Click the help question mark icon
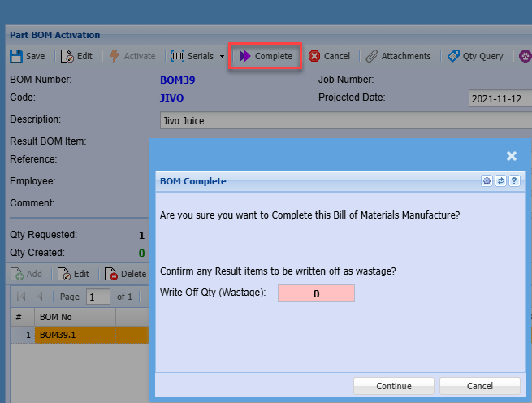The image size is (532, 403). coord(514,180)
